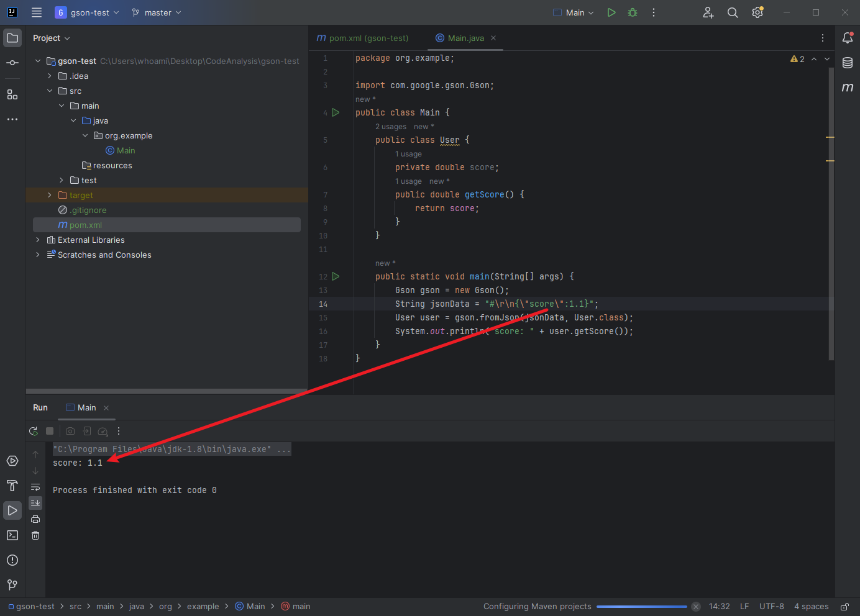
Task: Collapse the org.example package
Action: click(x=85, y=135)
